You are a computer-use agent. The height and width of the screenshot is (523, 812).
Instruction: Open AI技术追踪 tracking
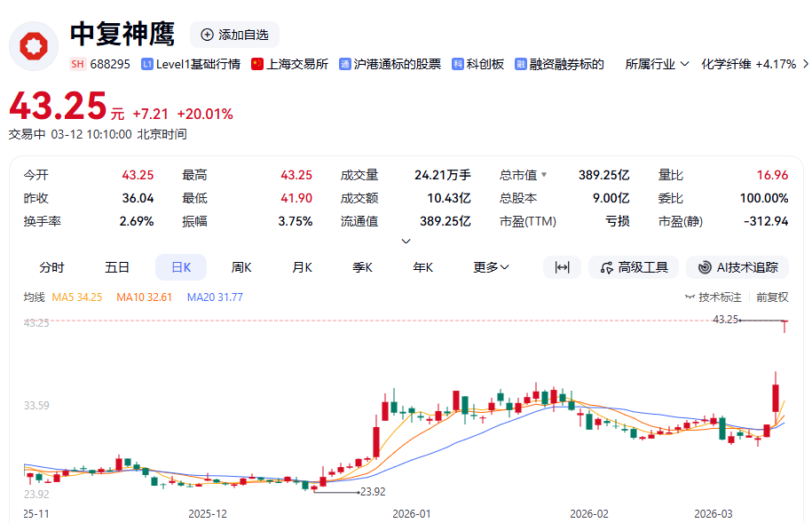click(x=737, y=267)
